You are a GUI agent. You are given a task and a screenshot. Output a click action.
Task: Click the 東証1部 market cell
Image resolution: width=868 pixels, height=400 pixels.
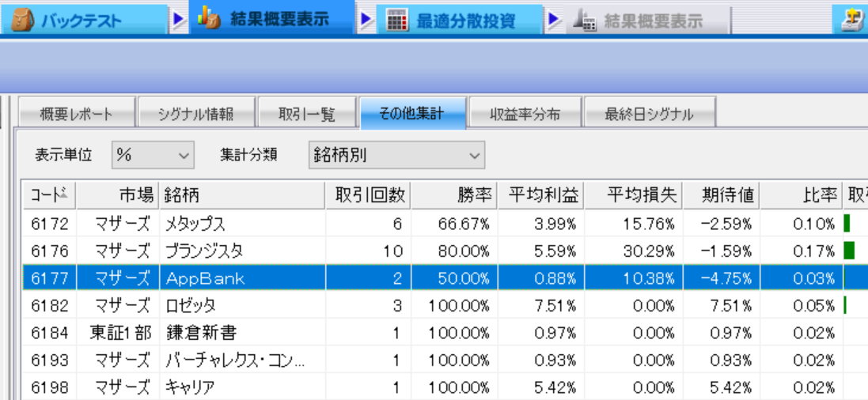pos(119,333)
